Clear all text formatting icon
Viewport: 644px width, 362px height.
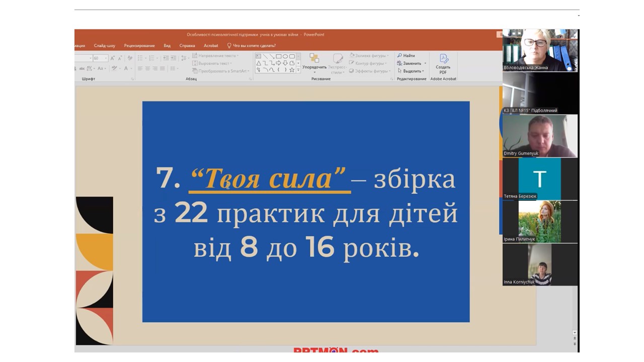pyautogui.click(x=130, y=58)
